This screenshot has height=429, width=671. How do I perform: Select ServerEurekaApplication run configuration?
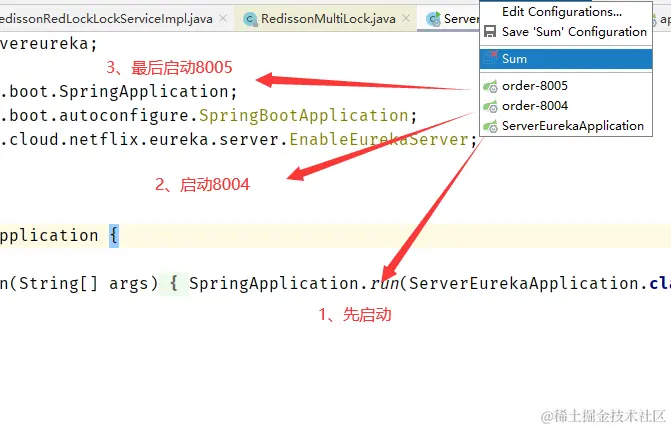click(x=566, y=126)
